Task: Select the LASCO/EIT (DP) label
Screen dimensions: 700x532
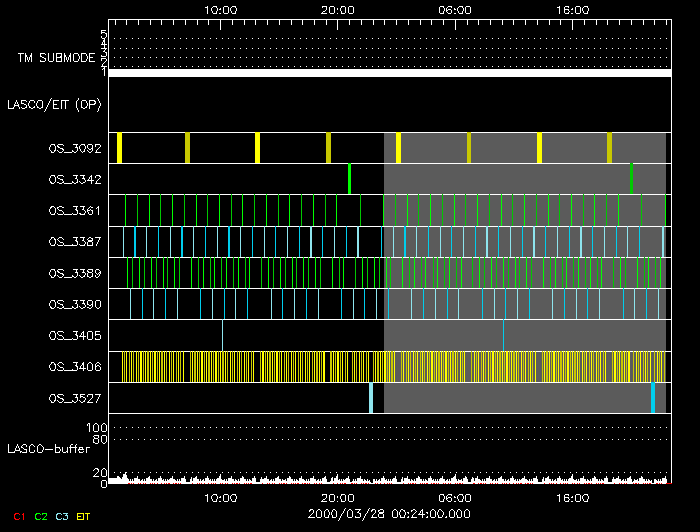Action: coord(54,104)
